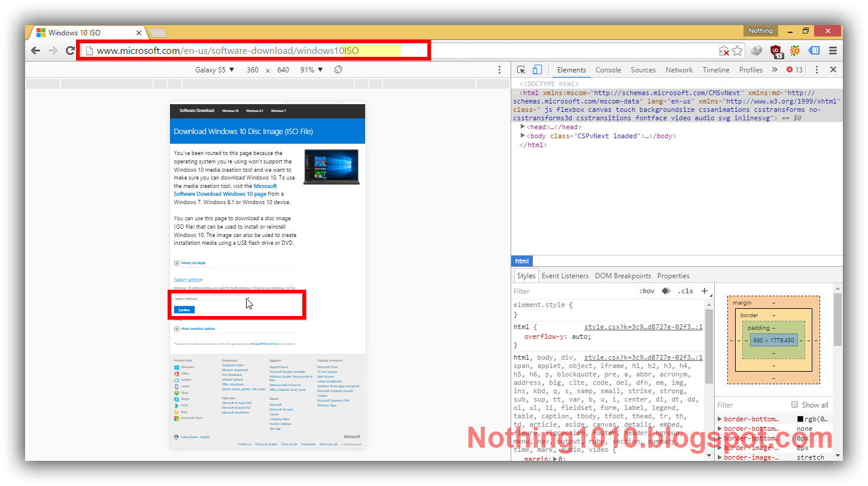This screenshot has height=486, width=868.
Task: Expand the border-image property with stretch value
Action: click(720, 457)
